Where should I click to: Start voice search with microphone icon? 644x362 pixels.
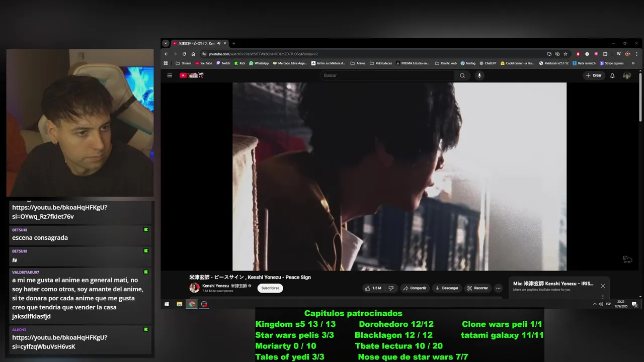[x=479, y=75]
